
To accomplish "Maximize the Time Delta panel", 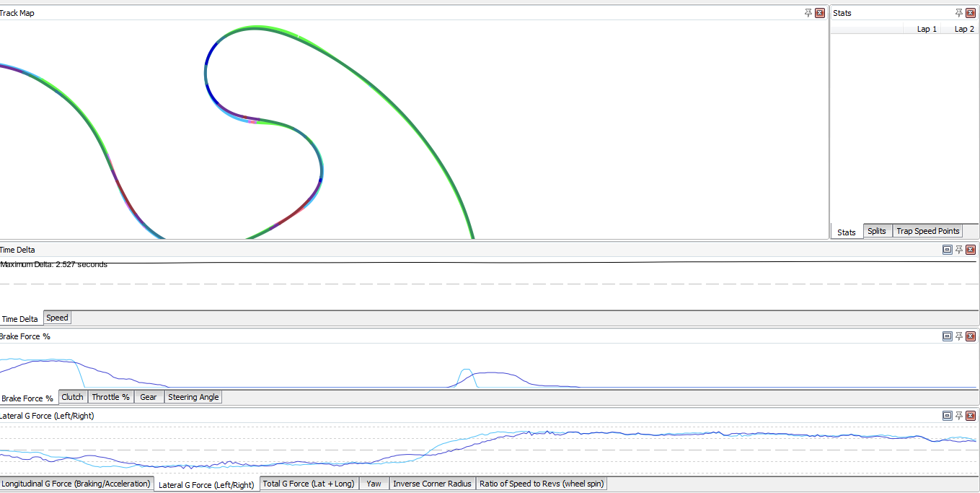I will click(x=948, y=250).
